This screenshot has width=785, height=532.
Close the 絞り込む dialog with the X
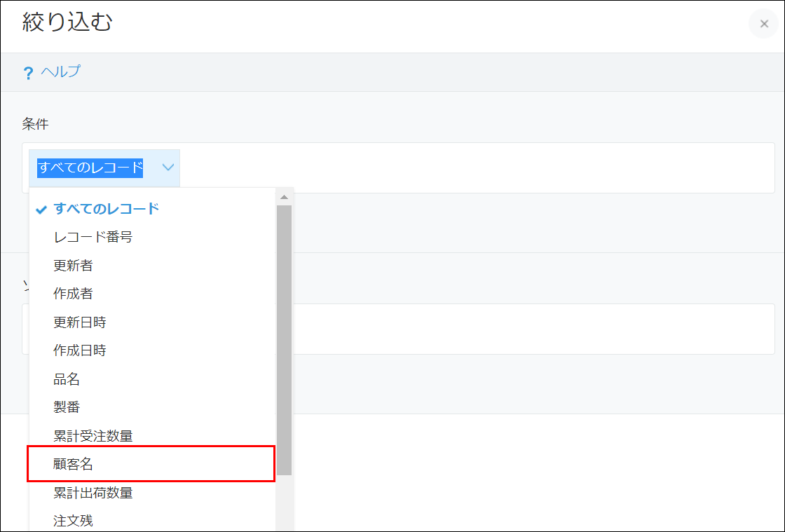click(764, 24)
